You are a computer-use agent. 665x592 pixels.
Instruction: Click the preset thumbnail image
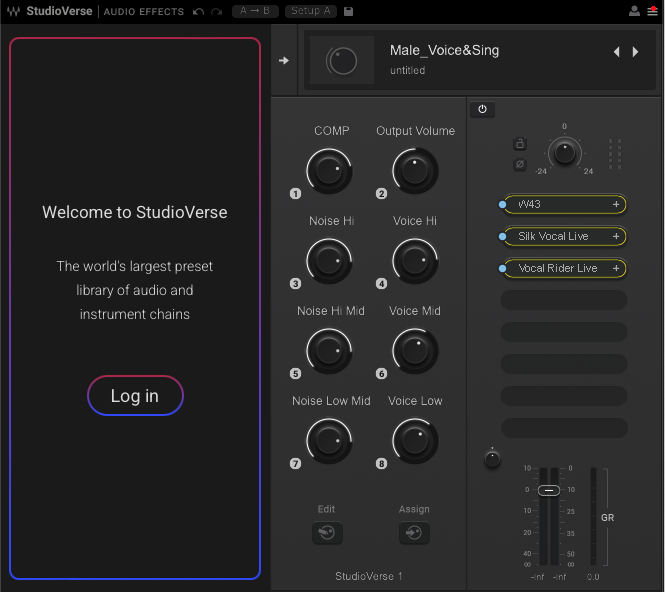click(342, 60)
